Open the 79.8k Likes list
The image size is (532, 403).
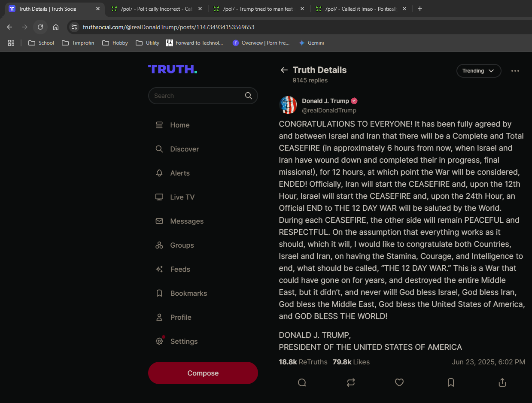(351, 362)
